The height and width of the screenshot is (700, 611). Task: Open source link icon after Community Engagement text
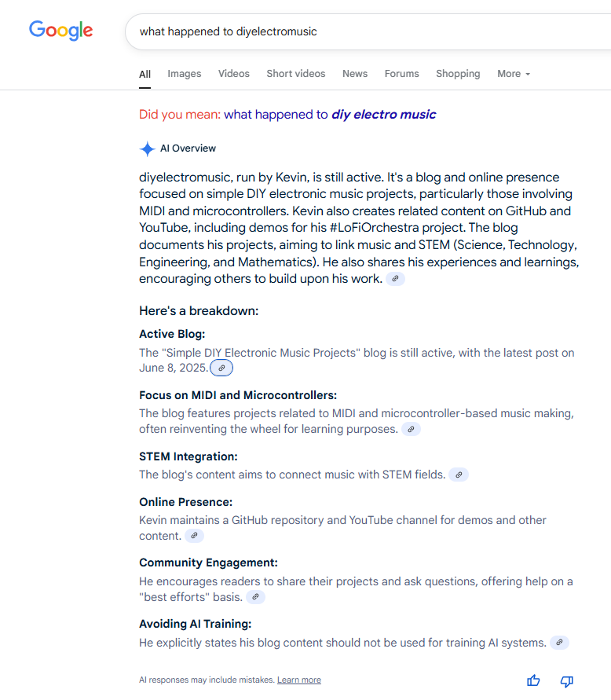(x=255, y=597)
